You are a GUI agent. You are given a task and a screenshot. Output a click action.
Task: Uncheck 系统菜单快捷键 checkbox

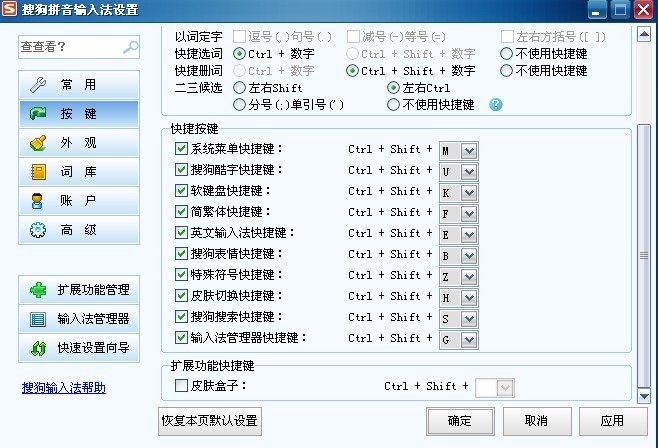point(181,148)
